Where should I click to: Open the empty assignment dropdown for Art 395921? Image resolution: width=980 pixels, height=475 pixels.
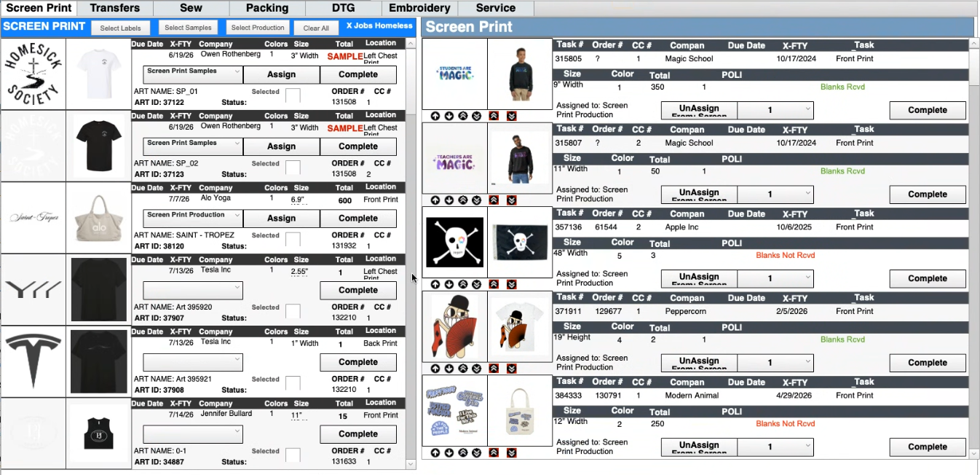192,362
